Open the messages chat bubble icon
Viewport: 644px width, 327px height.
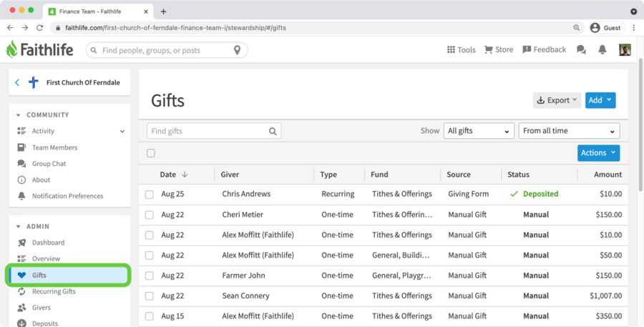(581, 49)
